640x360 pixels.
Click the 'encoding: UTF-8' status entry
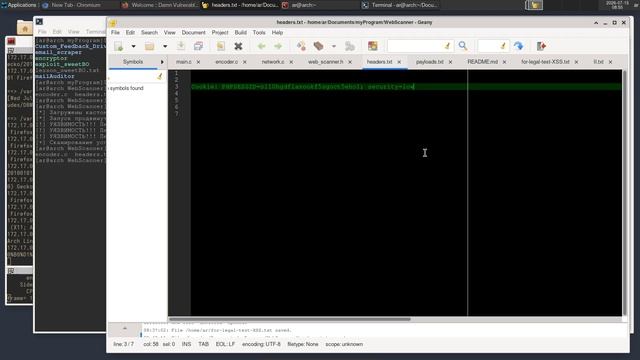tap(261, 344)
